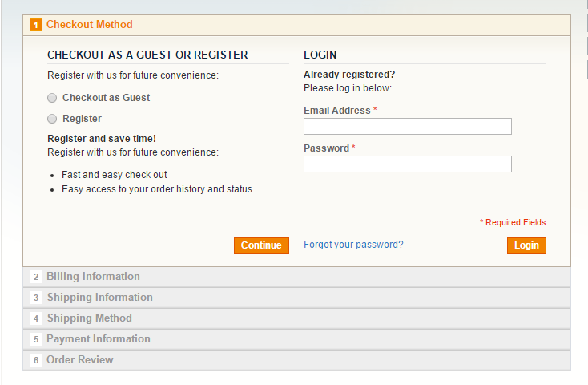Choose the Register radio button
The width and height of the screenshot is (588, 385).
coord(52,119)
